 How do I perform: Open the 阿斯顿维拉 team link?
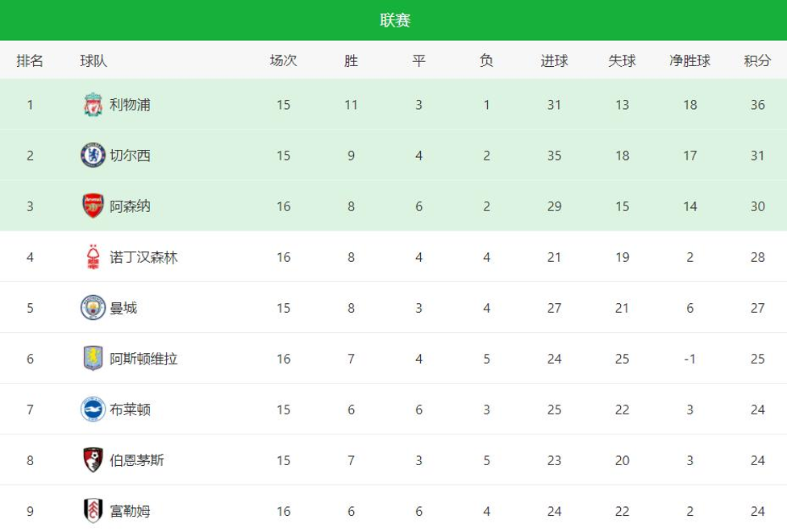(144, 359)
